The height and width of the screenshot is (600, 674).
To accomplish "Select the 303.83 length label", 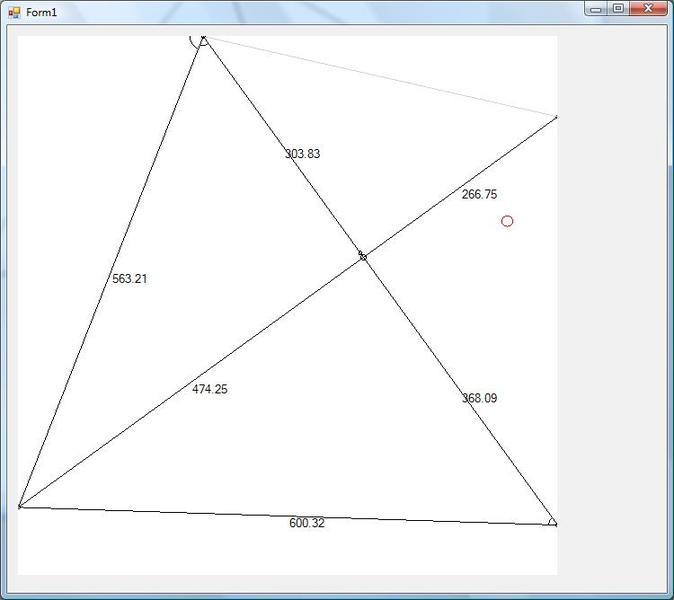I will [x=303, y=154].
